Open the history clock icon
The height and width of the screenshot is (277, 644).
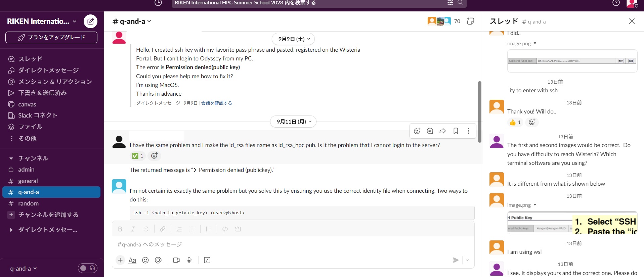pyautogui.click(x=158, y=3)
